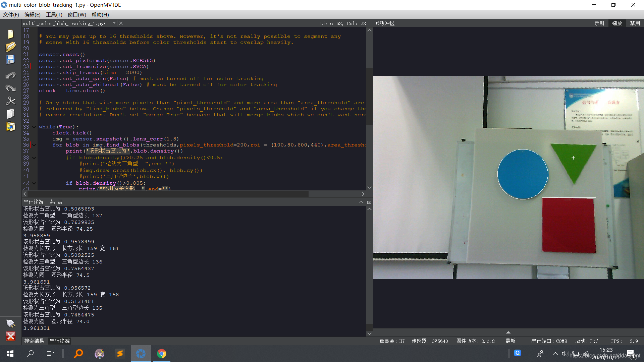This screenshot has width=644, height=362.
Task: Toggle the 禁用 disable framebuffer button
Action: coord(635,23)
